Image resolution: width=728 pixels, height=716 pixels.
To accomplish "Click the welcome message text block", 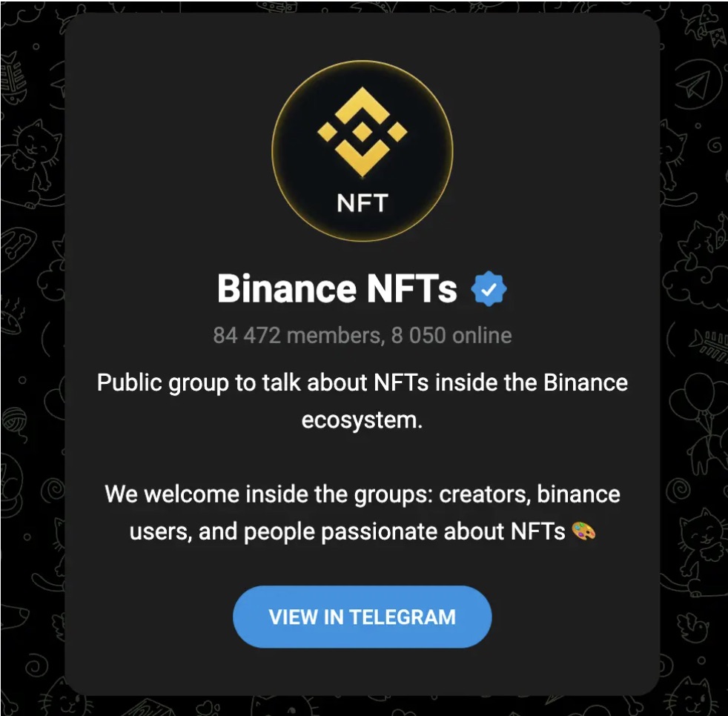I will point(362,512).
